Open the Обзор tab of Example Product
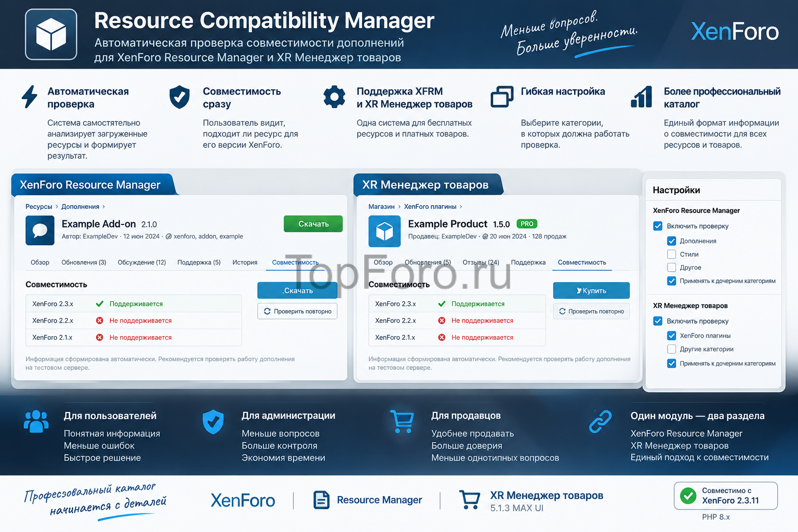Screen dimensions: 798x532 (x=383, y=262)
